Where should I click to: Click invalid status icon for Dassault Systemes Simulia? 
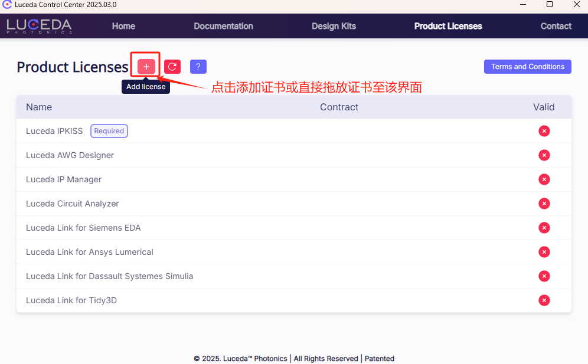(544, 276)
